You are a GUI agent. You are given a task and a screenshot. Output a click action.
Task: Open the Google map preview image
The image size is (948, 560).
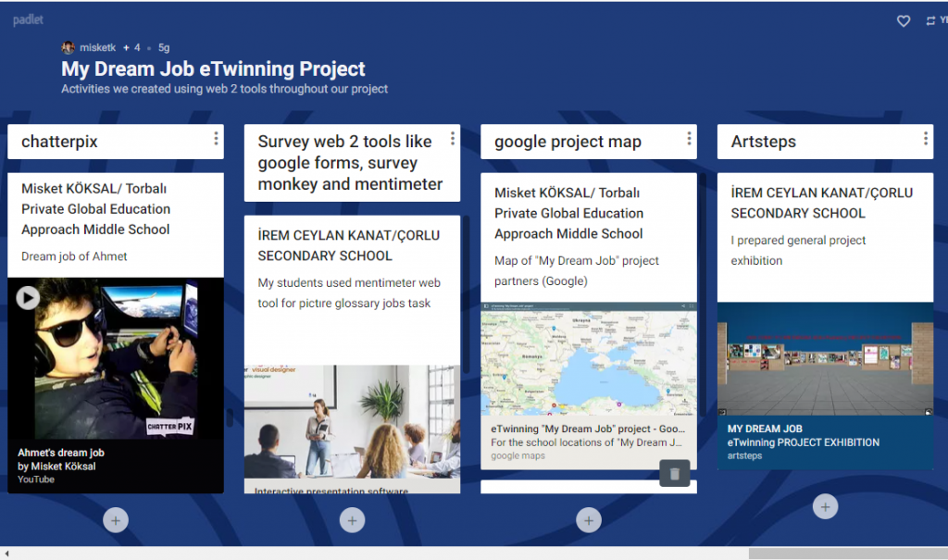click(x=588, y=358)
